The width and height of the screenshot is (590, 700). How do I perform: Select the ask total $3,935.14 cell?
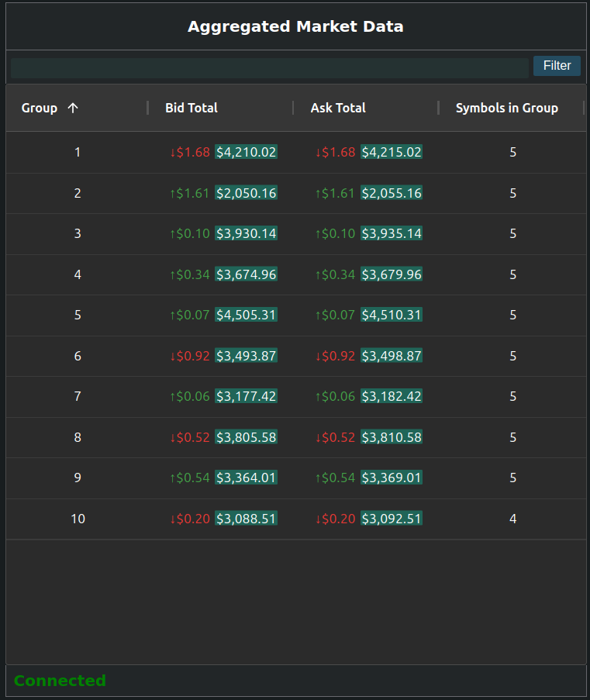(x=392, y=233)
